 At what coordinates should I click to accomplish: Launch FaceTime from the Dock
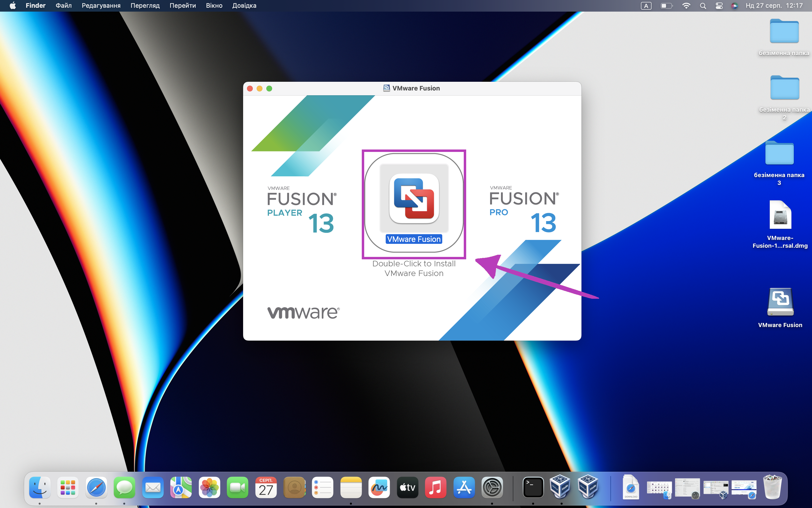[x=238, y=487]
